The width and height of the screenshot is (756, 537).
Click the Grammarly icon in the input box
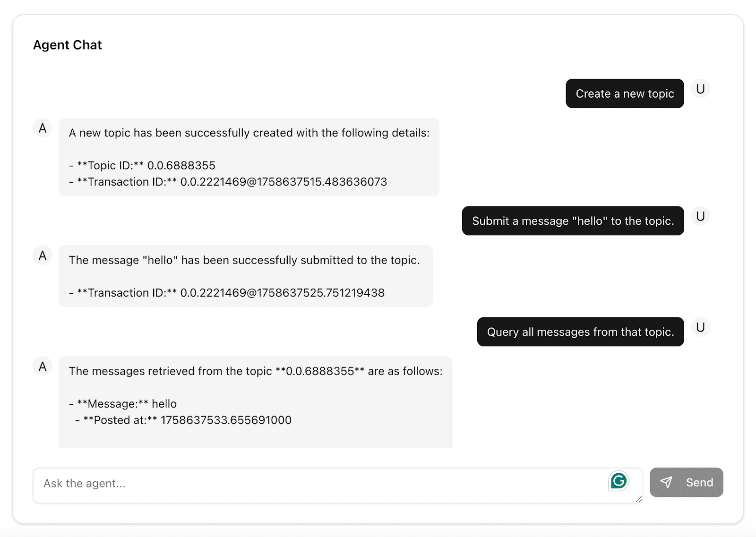pyautogui.click(x=619, y=481)
